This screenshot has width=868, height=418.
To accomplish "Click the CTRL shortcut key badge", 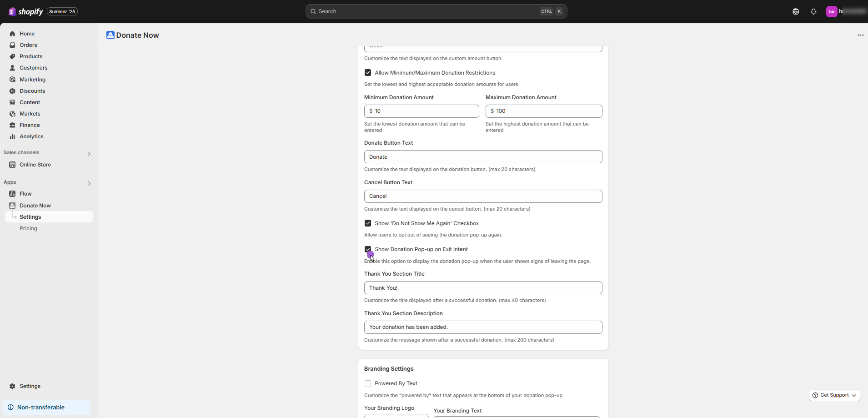I will pos(547,11).
